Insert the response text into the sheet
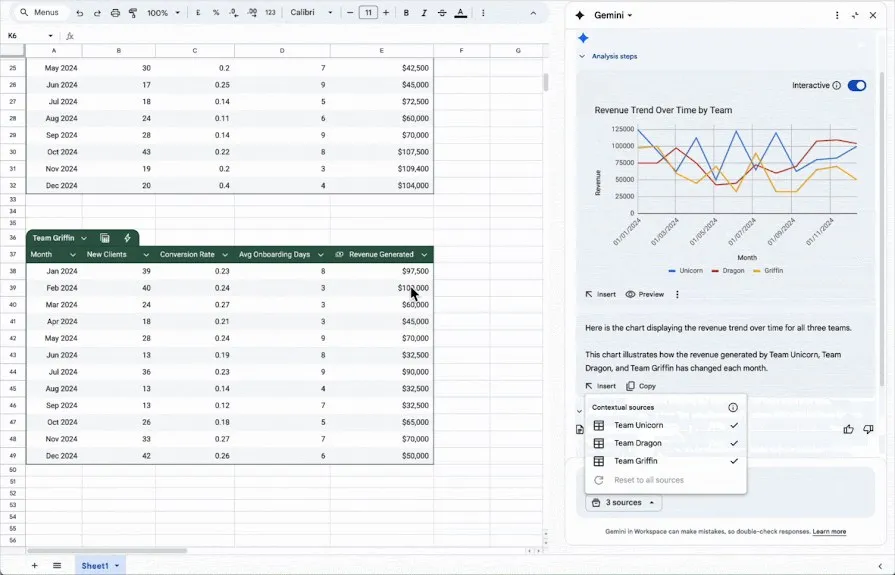Screen dimensions: 895x575 click(600, 386)
